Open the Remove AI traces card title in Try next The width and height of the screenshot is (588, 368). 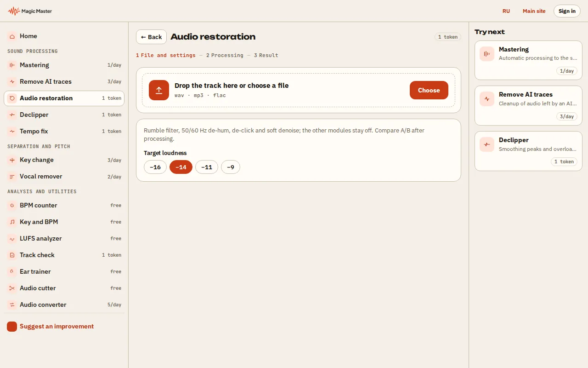[x=526, y=94]
